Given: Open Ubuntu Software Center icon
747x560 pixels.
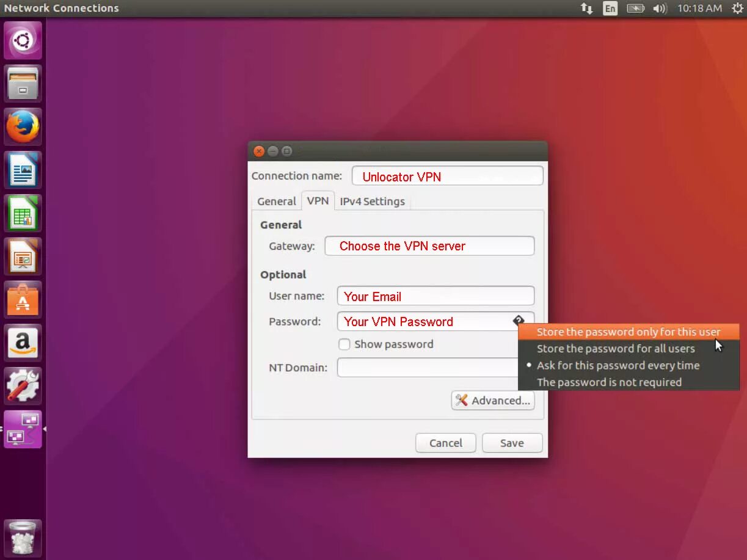Looking at the screenshot, I should (23, 300).
